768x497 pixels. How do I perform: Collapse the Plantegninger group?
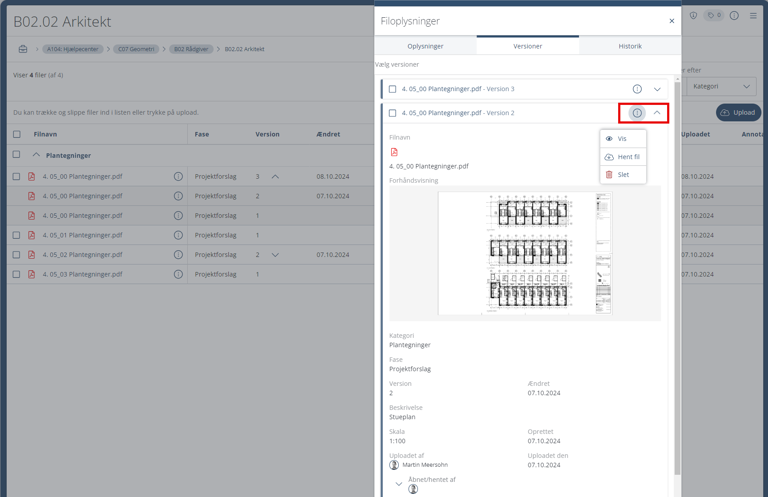(36, 155)
